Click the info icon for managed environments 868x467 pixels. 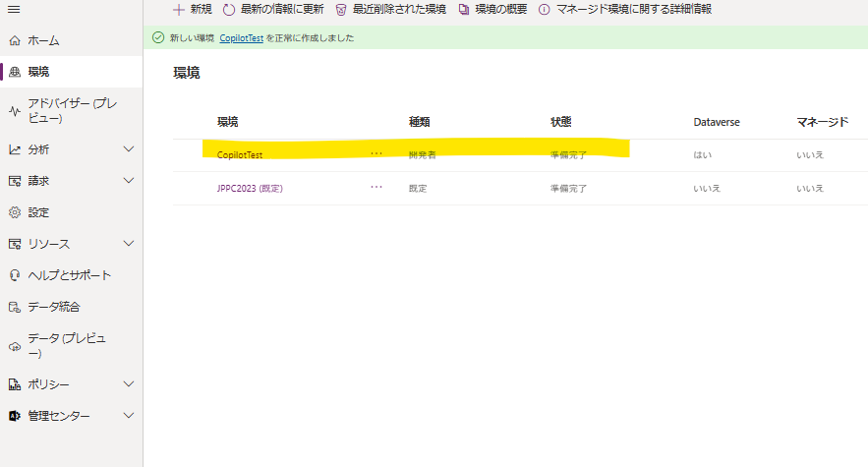545,10
